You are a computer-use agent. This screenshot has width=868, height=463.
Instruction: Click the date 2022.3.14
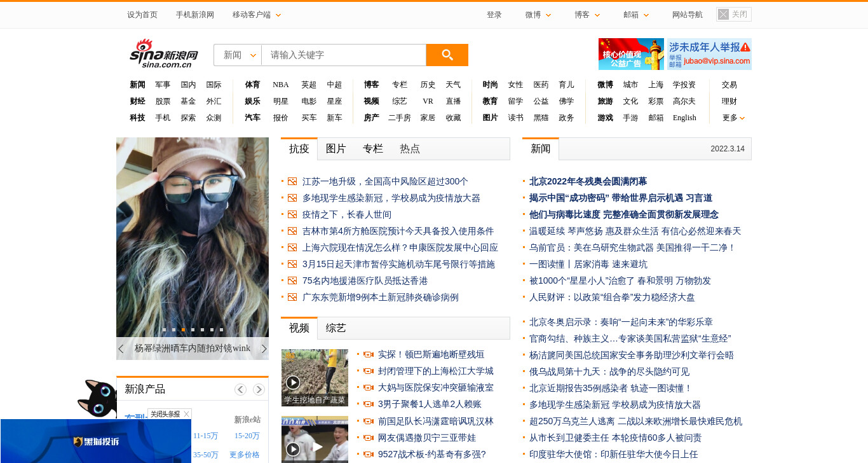(x=728, y=149)
